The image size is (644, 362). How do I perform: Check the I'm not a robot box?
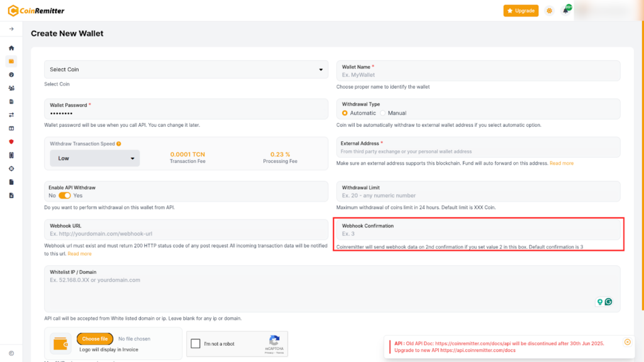click(196, 344)
